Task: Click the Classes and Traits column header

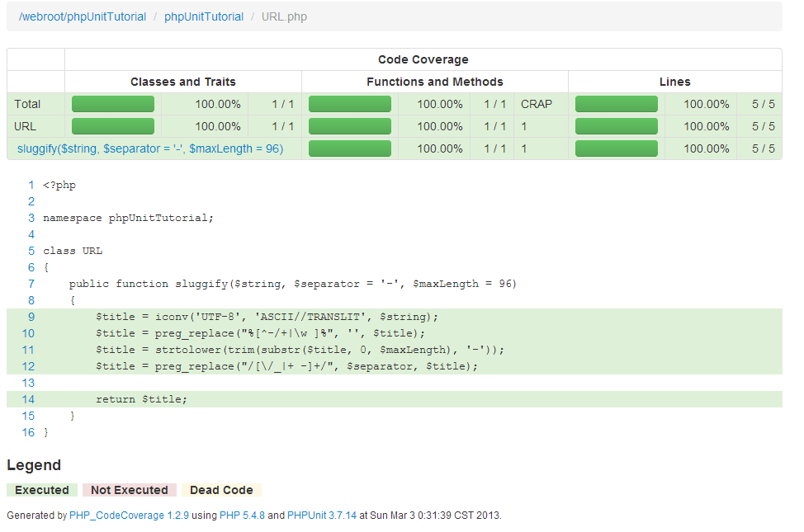Action: pos(183,82)
